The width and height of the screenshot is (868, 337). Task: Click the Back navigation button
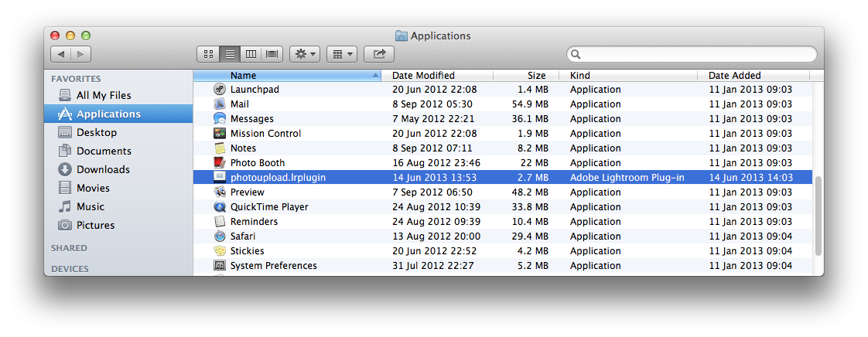pos(61,54)
